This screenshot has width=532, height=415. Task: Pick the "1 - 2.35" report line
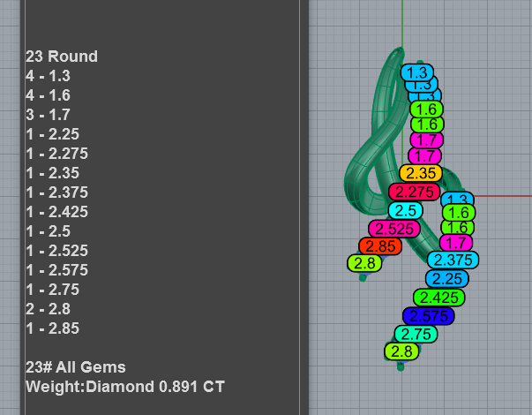coord(52,173)
